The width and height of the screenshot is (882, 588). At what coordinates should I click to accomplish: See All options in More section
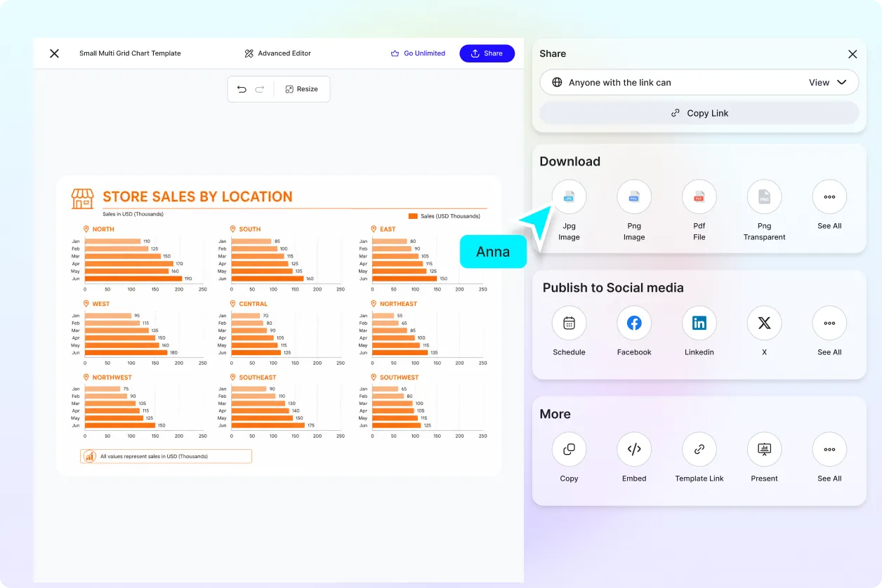[829, 450]
